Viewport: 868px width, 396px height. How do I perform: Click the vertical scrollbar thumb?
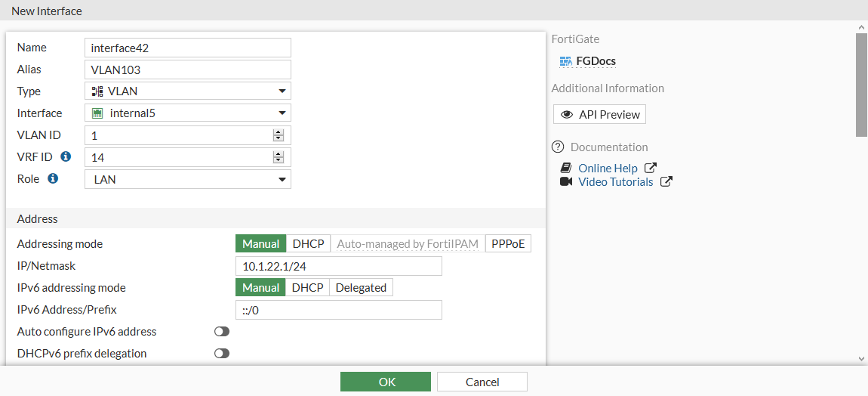pyautogui.click(x=861, y=83)
